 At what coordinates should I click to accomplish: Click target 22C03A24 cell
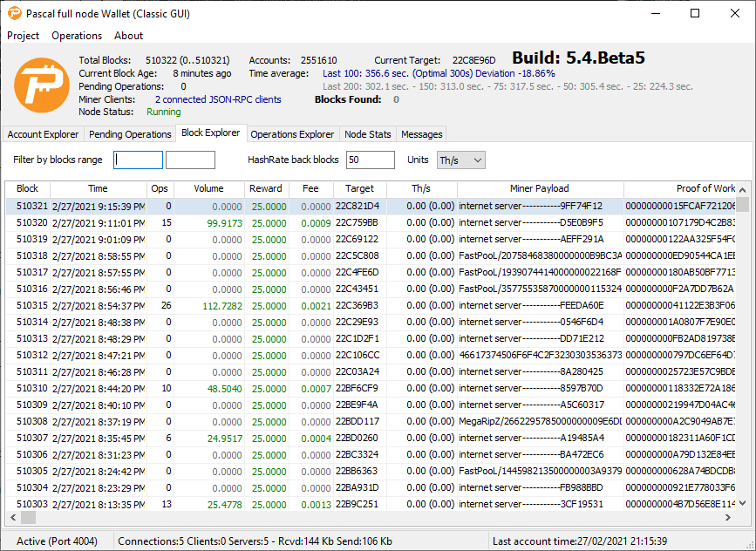tap(359, 372)
